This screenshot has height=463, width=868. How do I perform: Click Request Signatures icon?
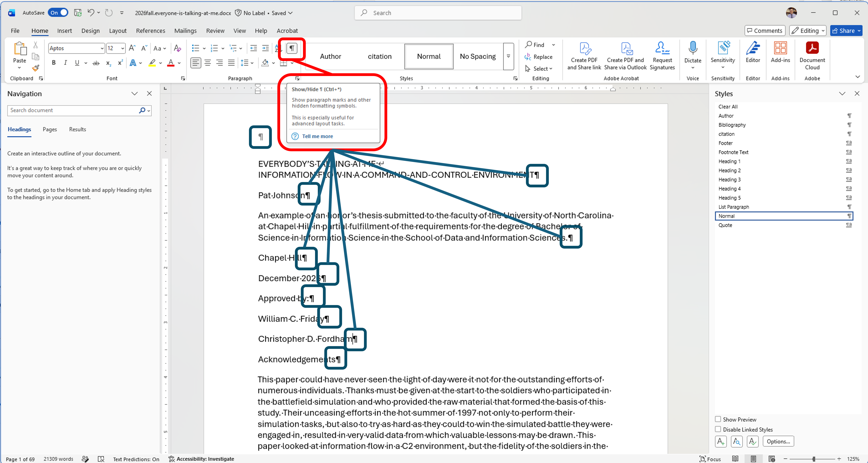coord(662,56)
